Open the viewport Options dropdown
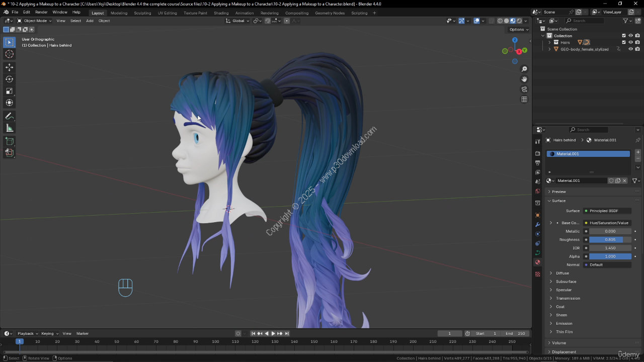The width and height of the screenshot is (644, 362). (519, 29)
